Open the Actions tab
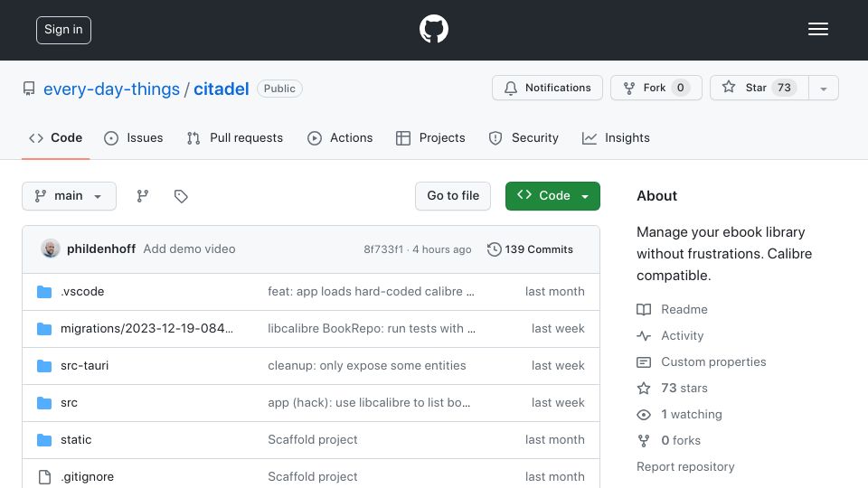This screenshot has width=868, height=488. pos(340,137)
